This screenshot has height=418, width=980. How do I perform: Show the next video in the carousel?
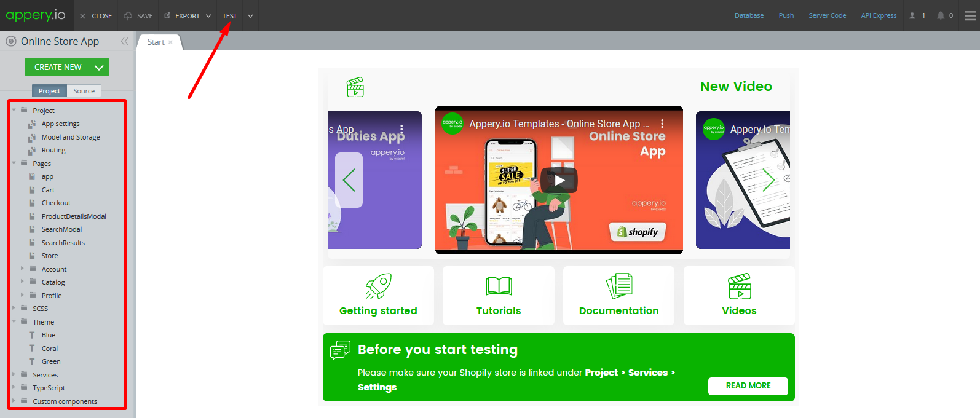pyautogui.click(x=769, y=180)
